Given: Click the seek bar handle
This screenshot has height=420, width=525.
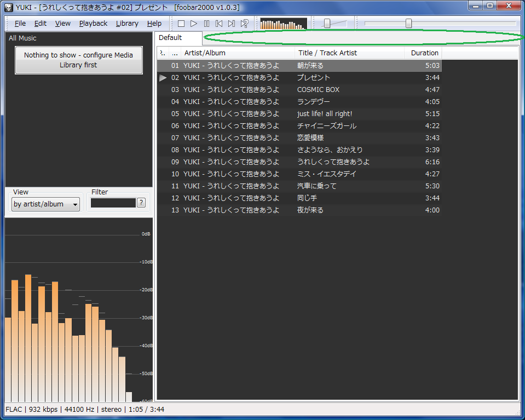Looking at the screenshot, I should [x=408, y=24].
